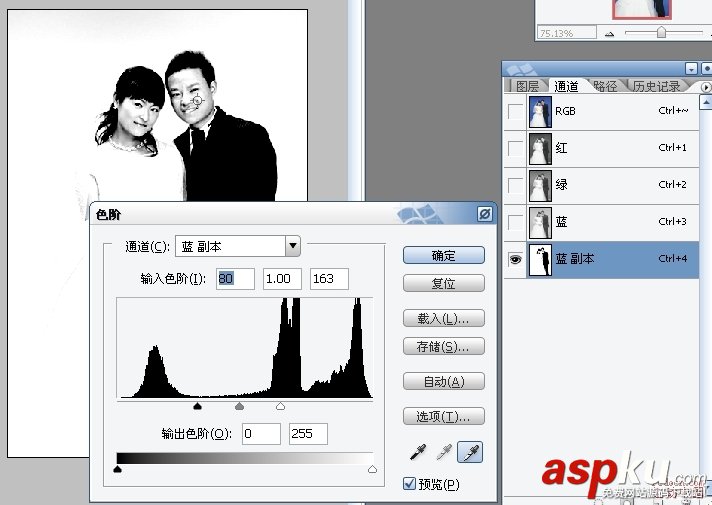This screenshot has height=505, width=712.
Task: Click the 绿 channel name text
Action: (561, 185)
